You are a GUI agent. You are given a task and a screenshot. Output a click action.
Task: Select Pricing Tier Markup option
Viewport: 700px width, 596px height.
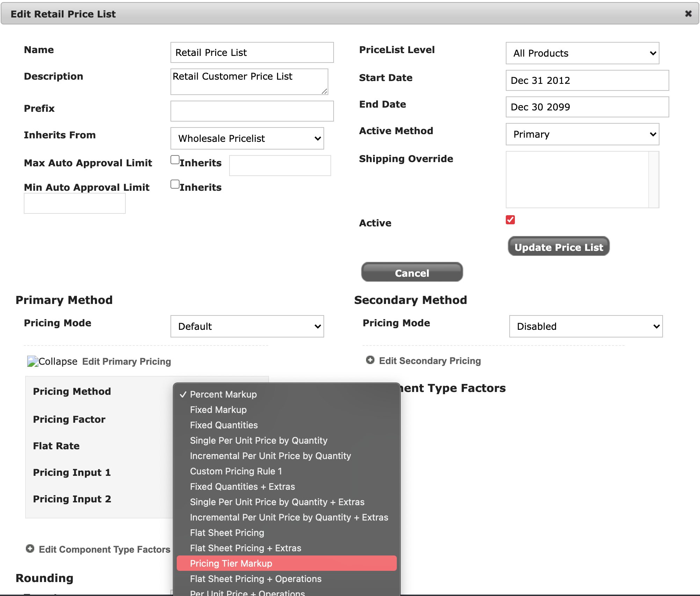(231, 564)
